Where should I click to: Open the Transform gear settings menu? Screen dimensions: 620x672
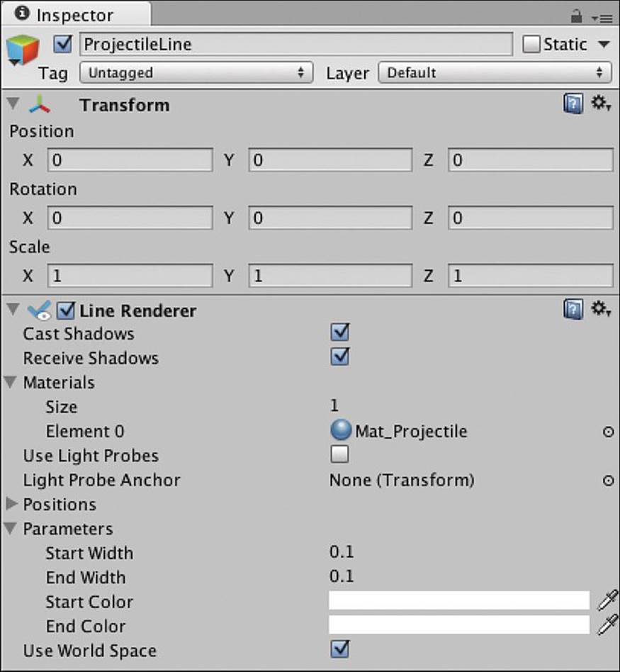pyautogui.click(x=601, y=103)
